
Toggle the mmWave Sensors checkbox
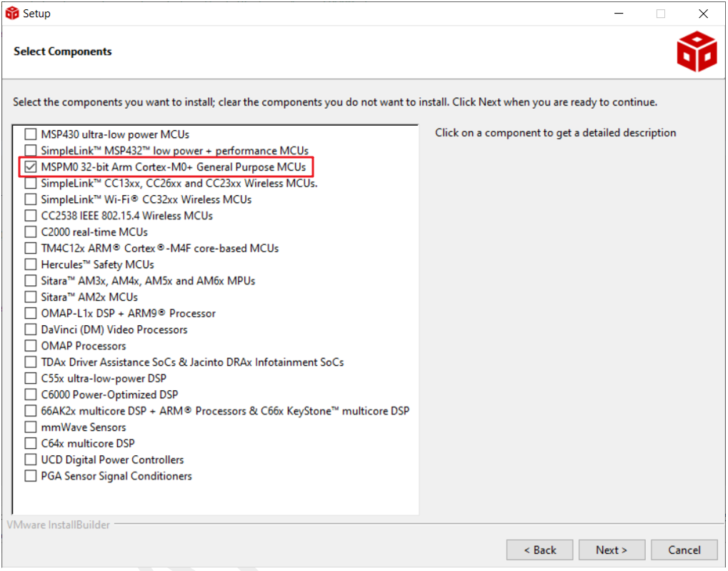pos(30,427)
